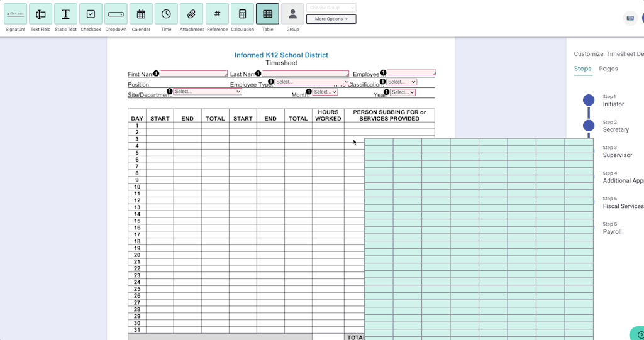Click the Step 2 circle marker
This screenshot has height=340, width=644.
(589, 125)
